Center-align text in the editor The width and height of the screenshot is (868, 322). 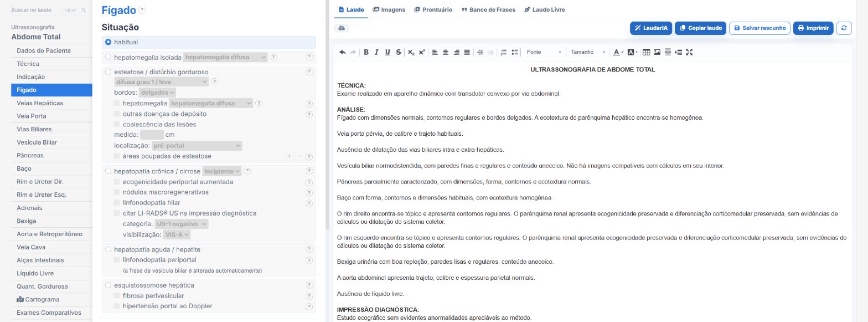(x=446, y=52)
